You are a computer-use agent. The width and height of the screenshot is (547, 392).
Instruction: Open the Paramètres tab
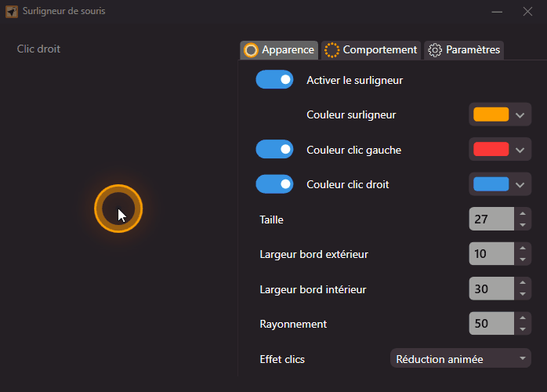(x=473, y=50)
